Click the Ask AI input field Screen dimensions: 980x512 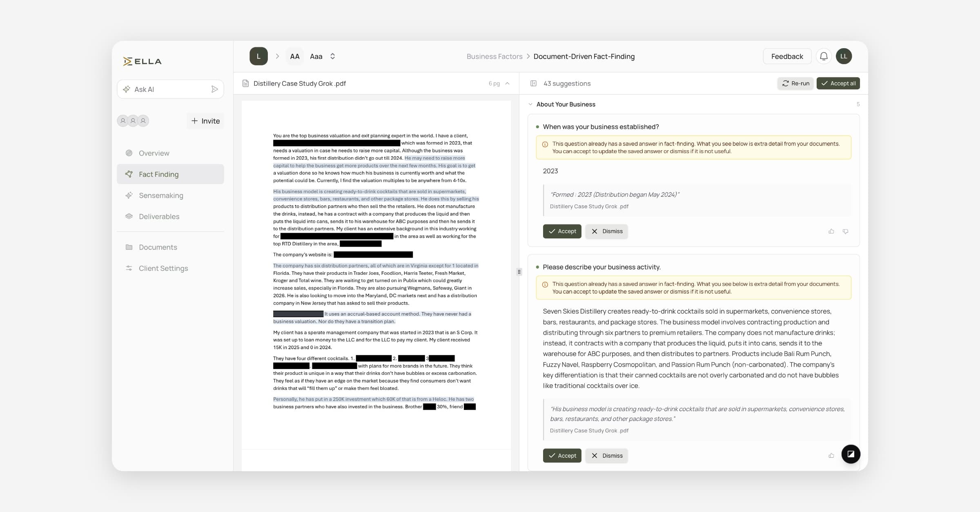point(170,89)
